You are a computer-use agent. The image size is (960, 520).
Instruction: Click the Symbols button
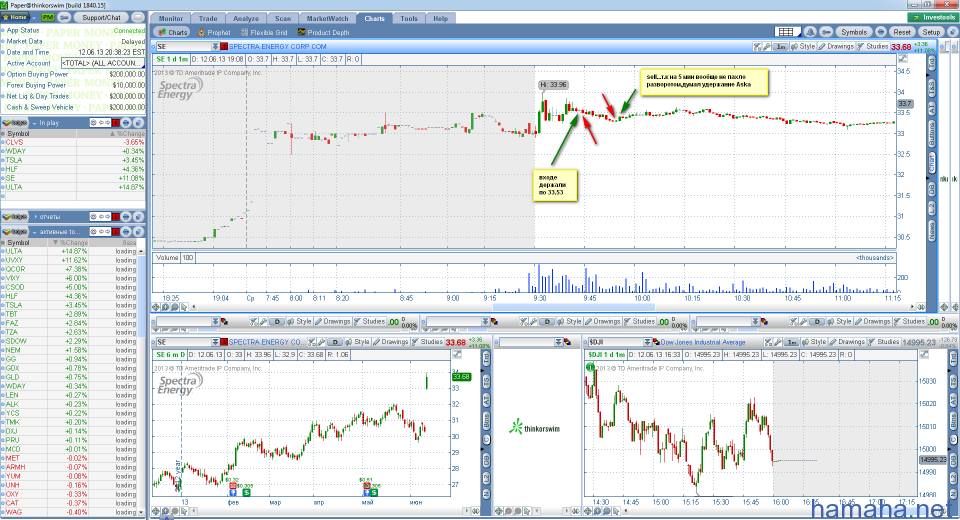pos(853,32)
